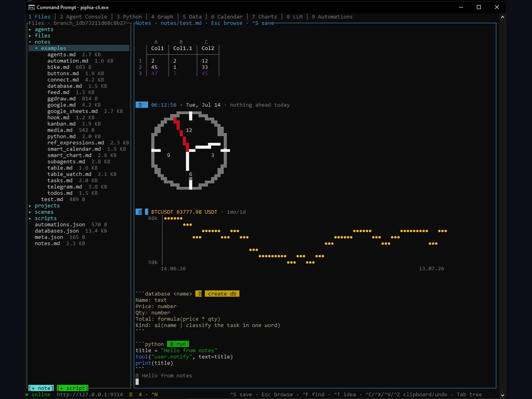Screen dimensions: 532x399
Task: Click the notes/test.md path in the header
Action: point(181,23)
